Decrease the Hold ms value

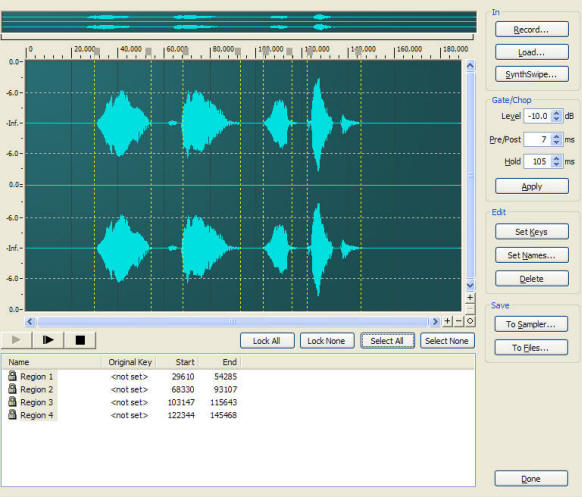[556, 164]
